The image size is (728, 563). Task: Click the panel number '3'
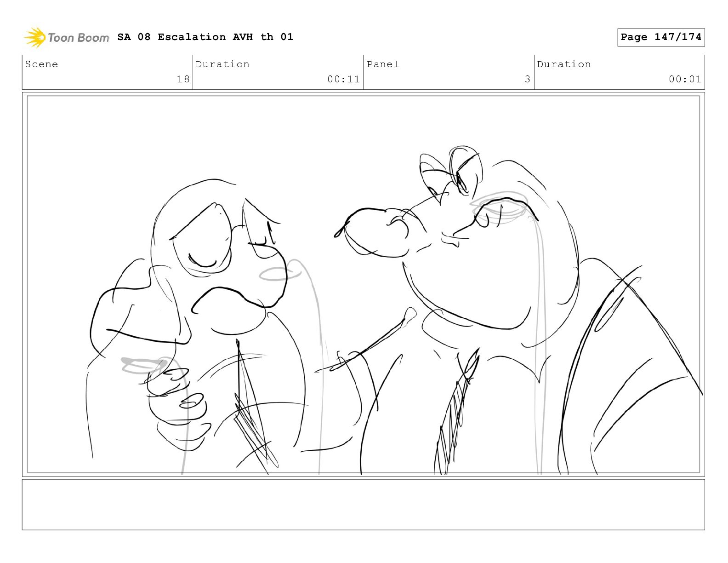coord(528,79)
